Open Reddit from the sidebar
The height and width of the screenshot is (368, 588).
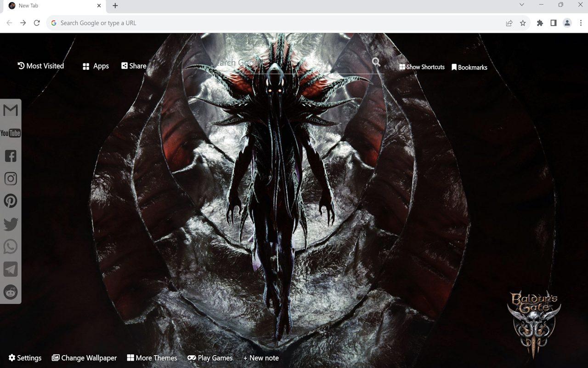click(11, 292)
